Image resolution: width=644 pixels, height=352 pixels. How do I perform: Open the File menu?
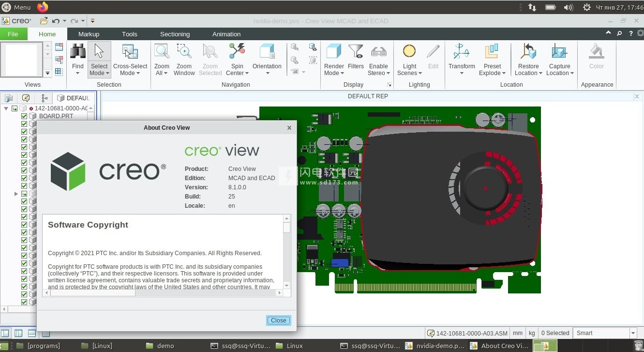pyautogui.click(x=13, y=34)
